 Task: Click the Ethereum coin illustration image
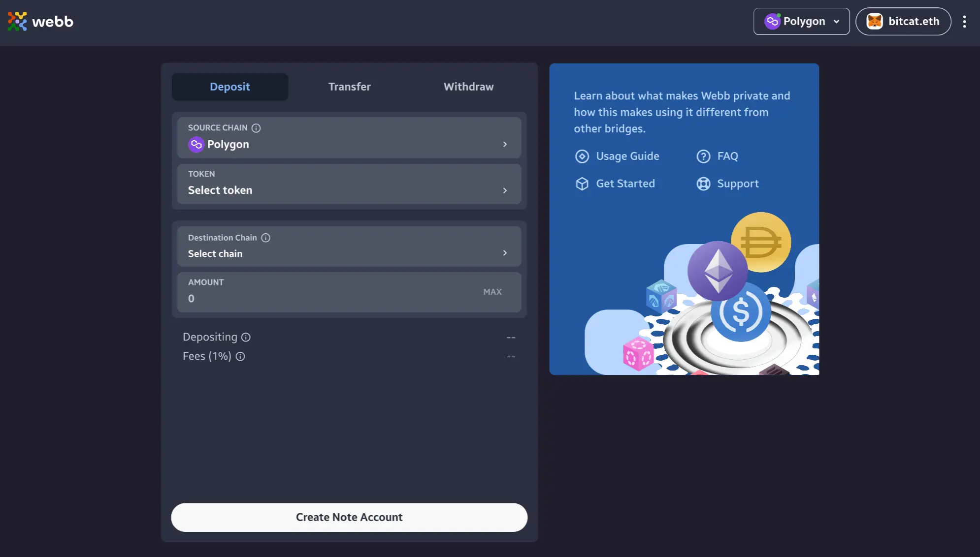[x=717, y=270]
